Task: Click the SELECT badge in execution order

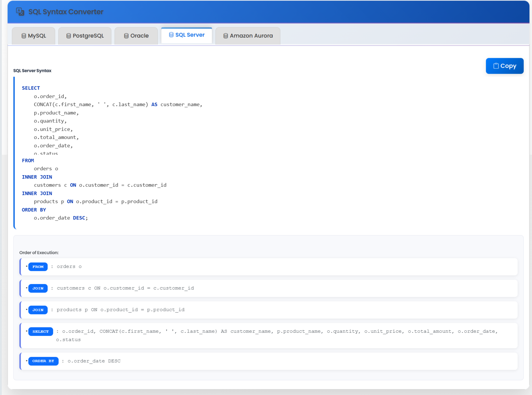Action: [x=41, y=332]
